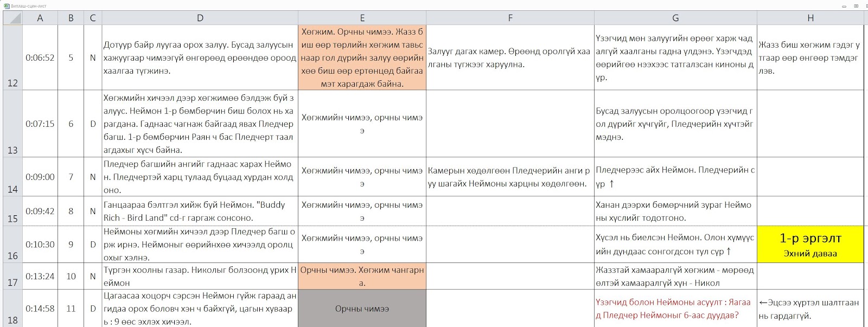This screenshot has height=327, width=868.
Task: Click the Excel workbook icon in title bar
Action: [x=7, y=5]
